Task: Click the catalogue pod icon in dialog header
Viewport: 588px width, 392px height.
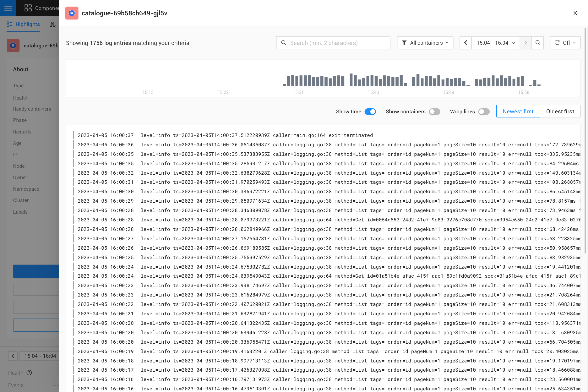Action: click(x=72, y=13)
